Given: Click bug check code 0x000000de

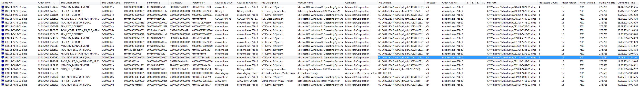Looking at the screenshot, I should coord(108,30).
